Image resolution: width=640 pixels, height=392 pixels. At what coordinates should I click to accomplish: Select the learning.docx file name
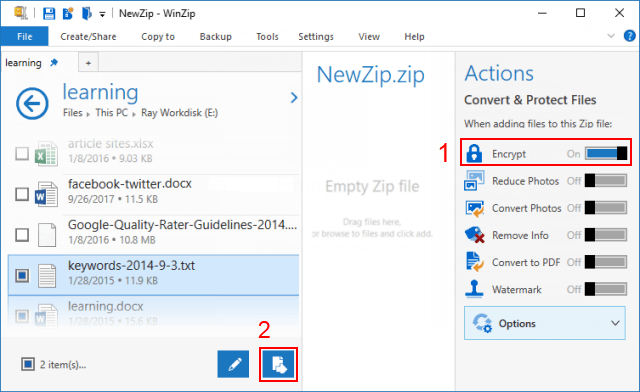(x=106, y=306)
